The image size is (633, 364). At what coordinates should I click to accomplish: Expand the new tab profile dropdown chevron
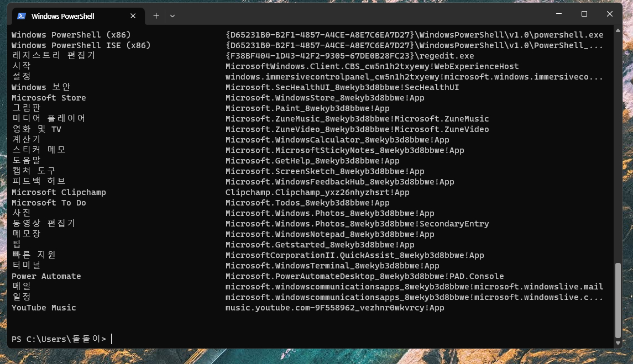click(172, 16)
